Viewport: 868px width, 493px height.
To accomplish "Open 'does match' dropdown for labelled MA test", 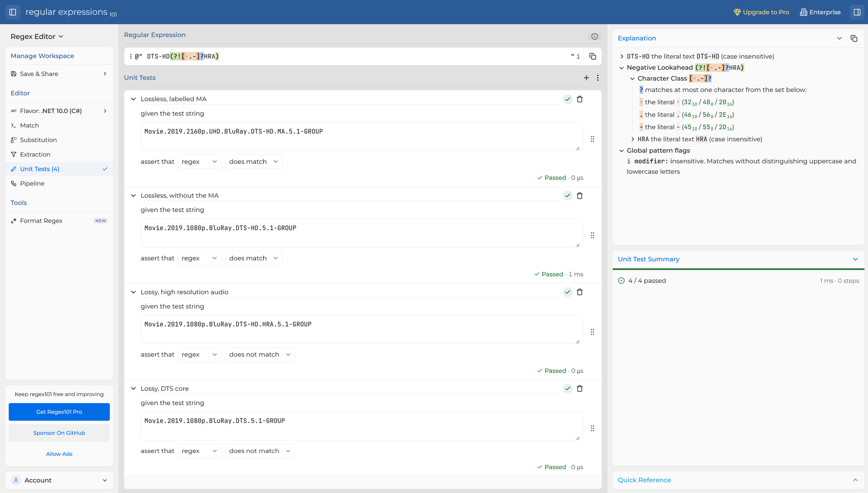I will coord(254,162).
